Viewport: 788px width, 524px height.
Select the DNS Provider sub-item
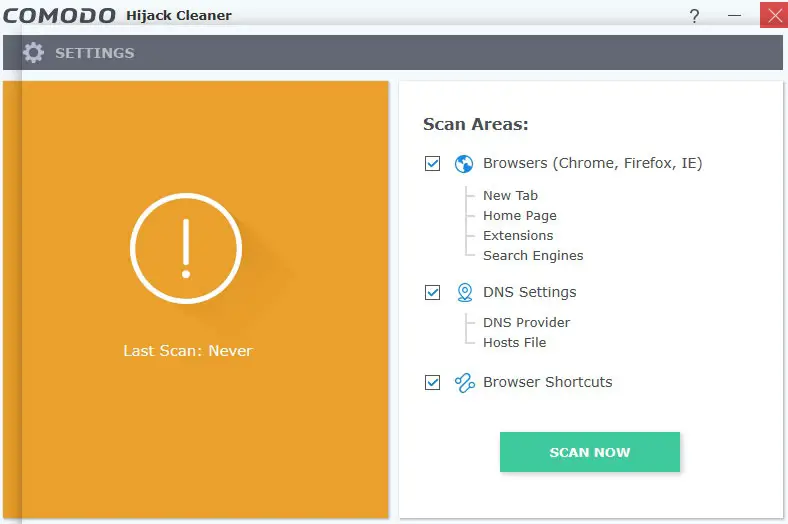526,323
